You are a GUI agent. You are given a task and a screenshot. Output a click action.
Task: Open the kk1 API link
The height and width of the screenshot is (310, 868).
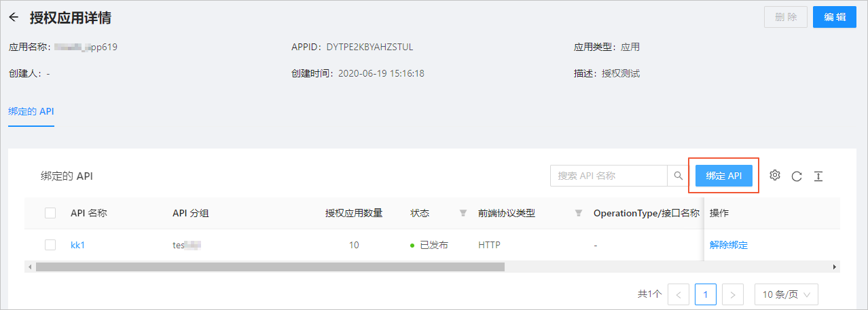[77, 245]
